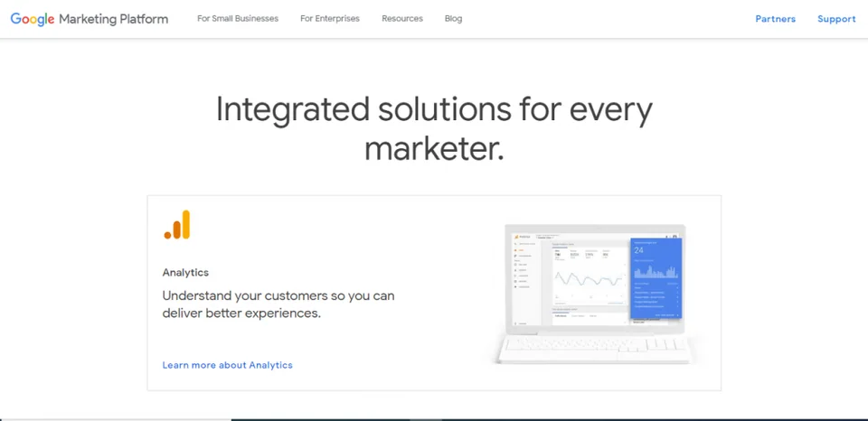This screenshot has height=421, width=868.
Task: Open the For Small Businesses menu
Action: [238, 19]
